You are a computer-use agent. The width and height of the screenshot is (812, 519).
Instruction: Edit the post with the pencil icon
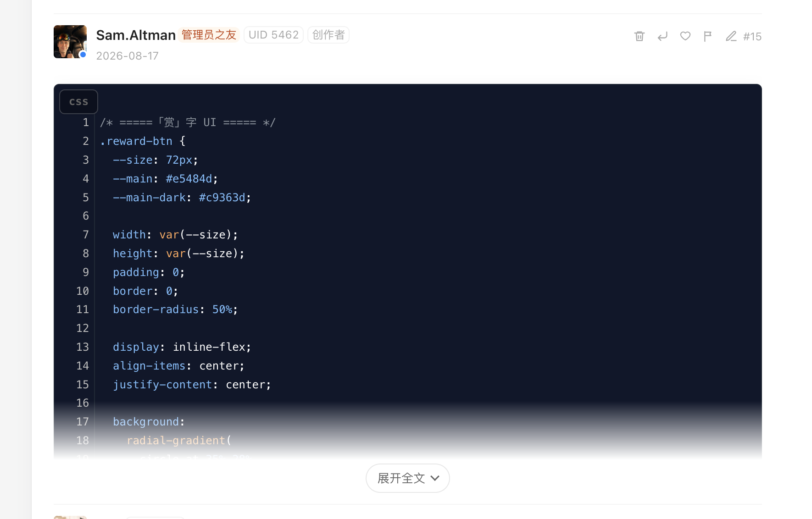[731, 36]
